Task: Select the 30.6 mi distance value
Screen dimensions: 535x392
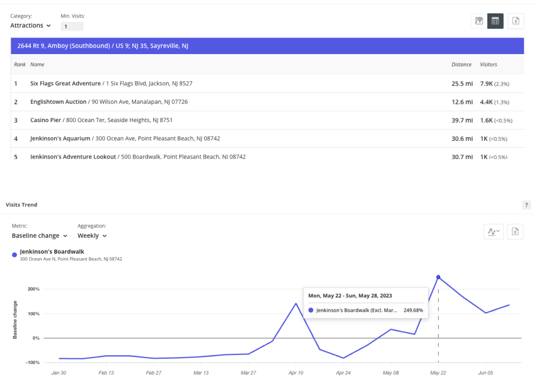Action: pyautogui.click(x=462, y=139)
